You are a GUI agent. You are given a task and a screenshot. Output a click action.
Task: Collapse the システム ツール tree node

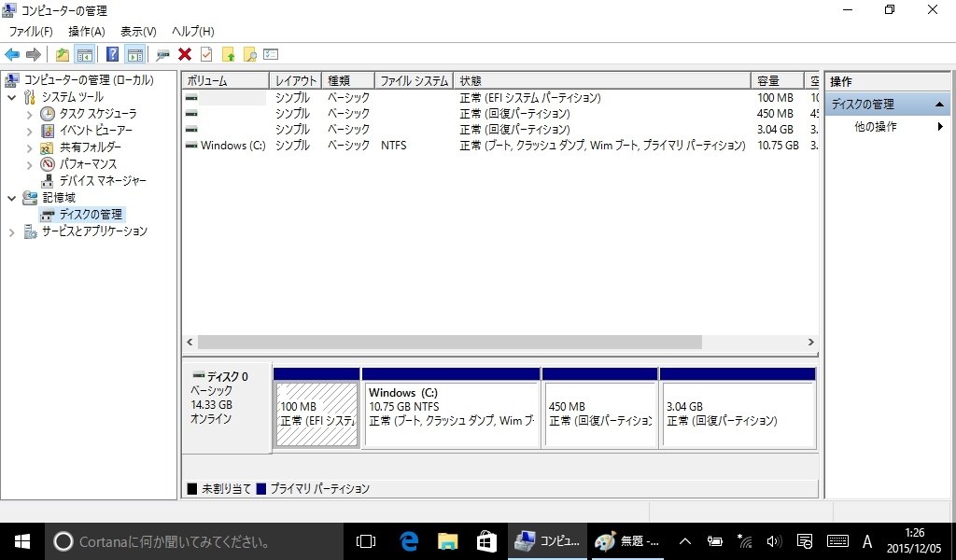tap(11, 97)
